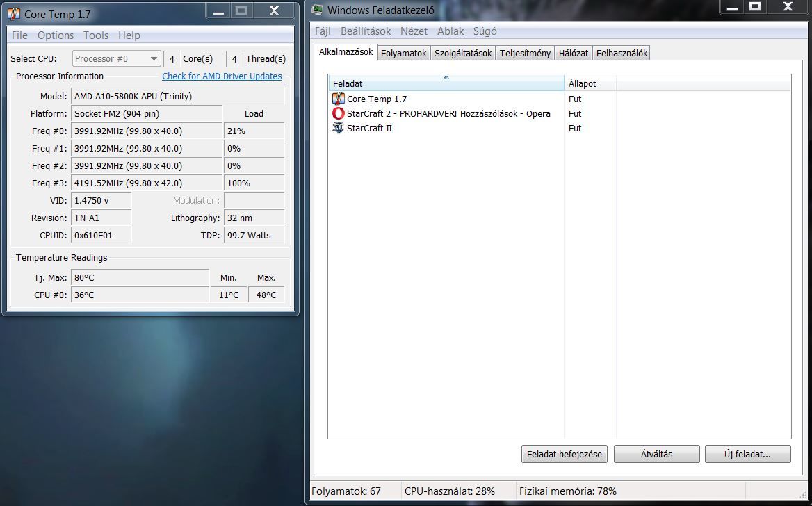Viewport: 812px width, 506px height.
Task: Switch to the Hálózat tab
Action: pos(574,53)
